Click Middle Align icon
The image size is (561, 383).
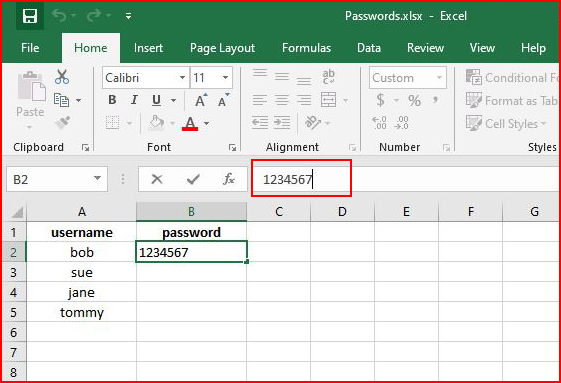point(282,77)
